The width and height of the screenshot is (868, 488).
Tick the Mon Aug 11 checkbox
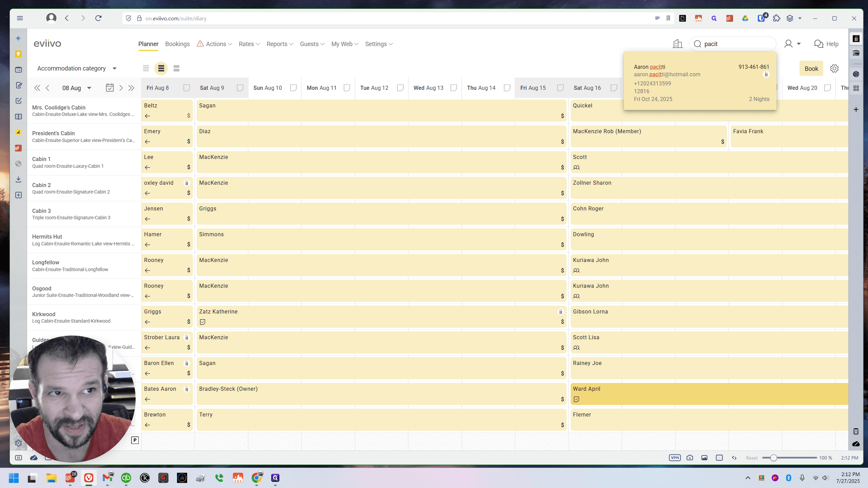click(347, 88)
